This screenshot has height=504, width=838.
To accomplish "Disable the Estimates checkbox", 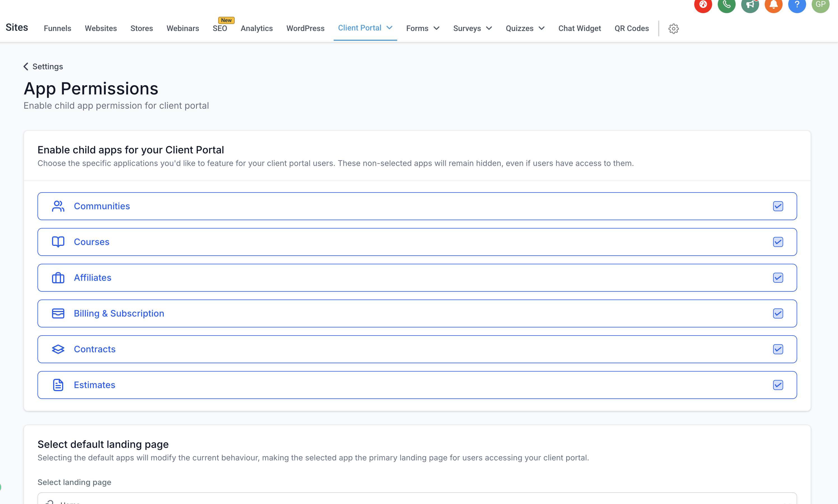I will click(x=778, y=385).
